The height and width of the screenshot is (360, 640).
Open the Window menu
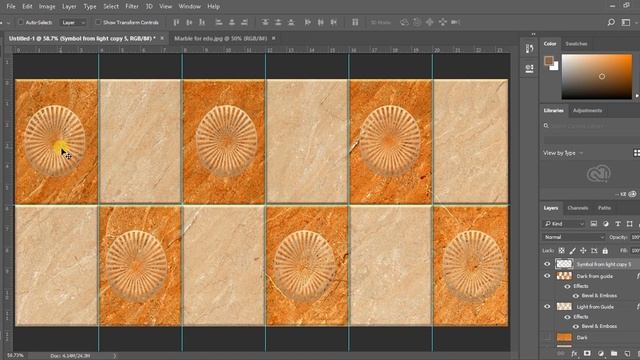tap(189, 7)
